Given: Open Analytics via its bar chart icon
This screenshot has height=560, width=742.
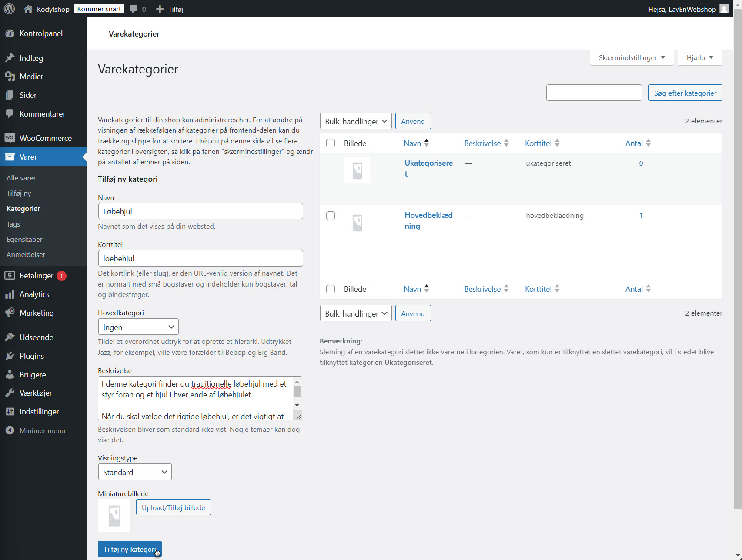Looking at the screenshot, I should coord(10,294).
